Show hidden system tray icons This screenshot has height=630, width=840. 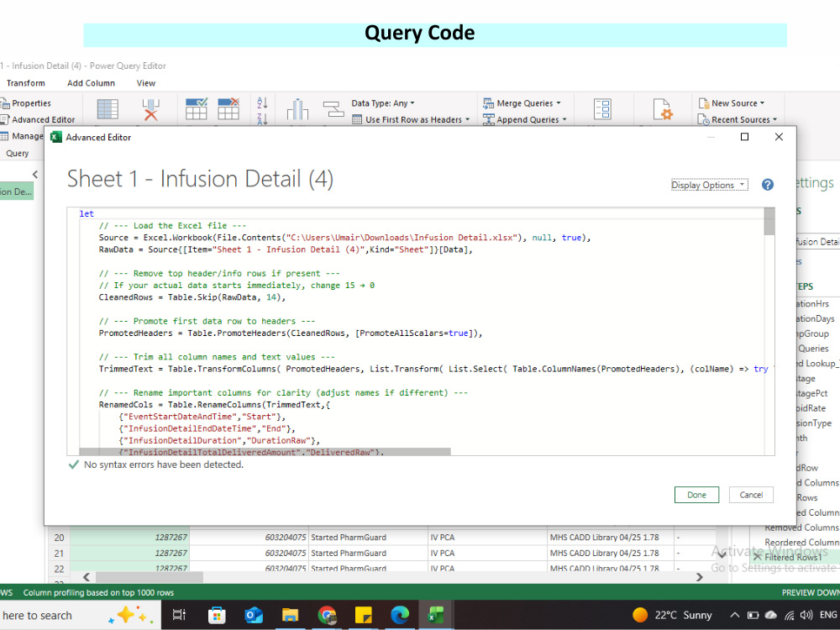(735, 615)
